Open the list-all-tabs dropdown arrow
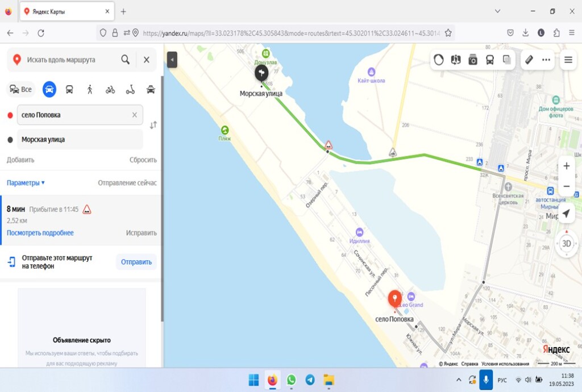 [x=498, y=11]
